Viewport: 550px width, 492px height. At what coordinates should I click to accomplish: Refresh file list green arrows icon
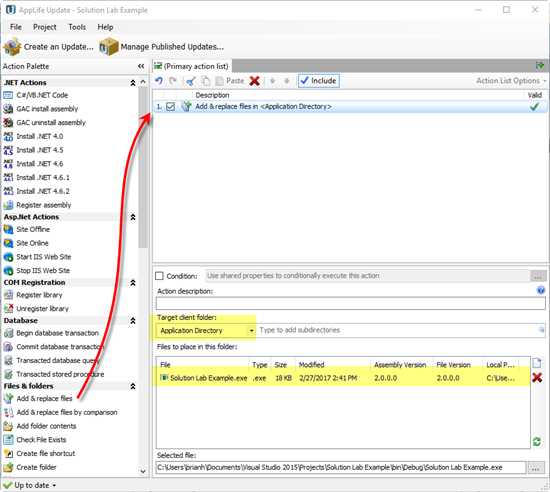(x=537, y=442)
